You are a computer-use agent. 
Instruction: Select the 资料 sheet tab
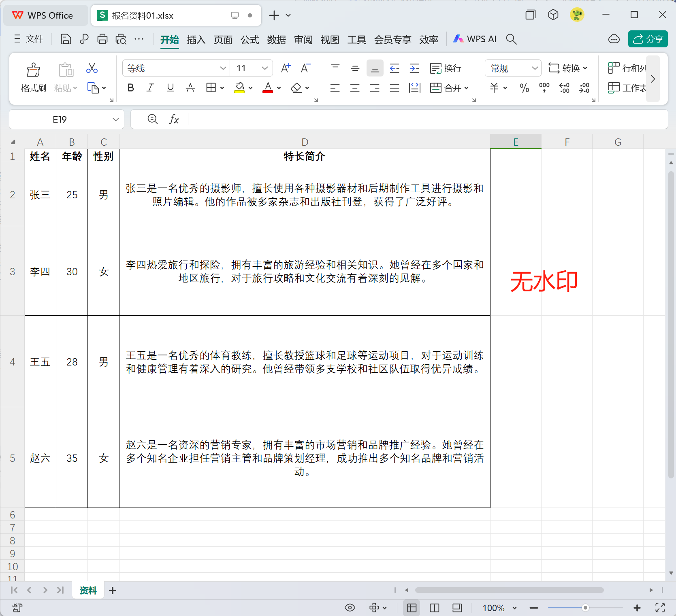tap(87, 591)
